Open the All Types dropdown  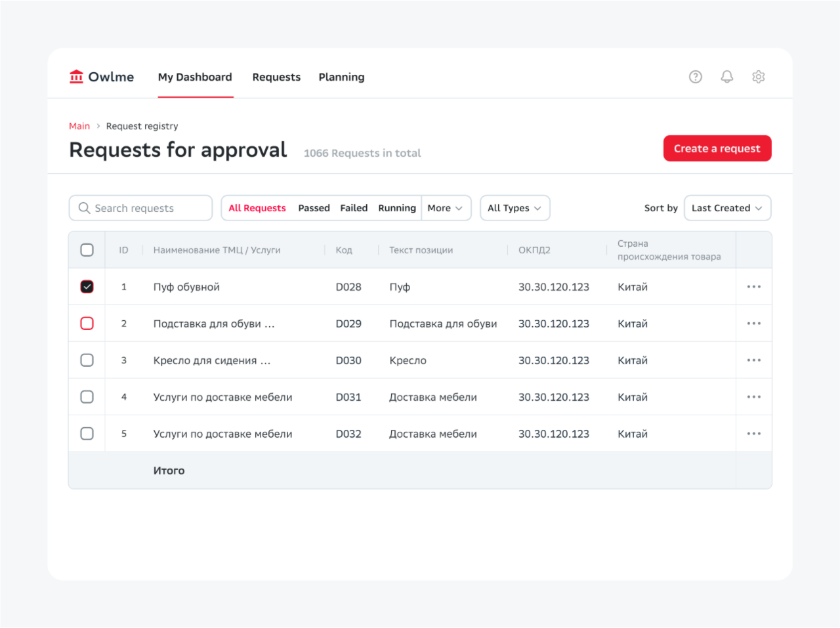click(x=515, y=208)
